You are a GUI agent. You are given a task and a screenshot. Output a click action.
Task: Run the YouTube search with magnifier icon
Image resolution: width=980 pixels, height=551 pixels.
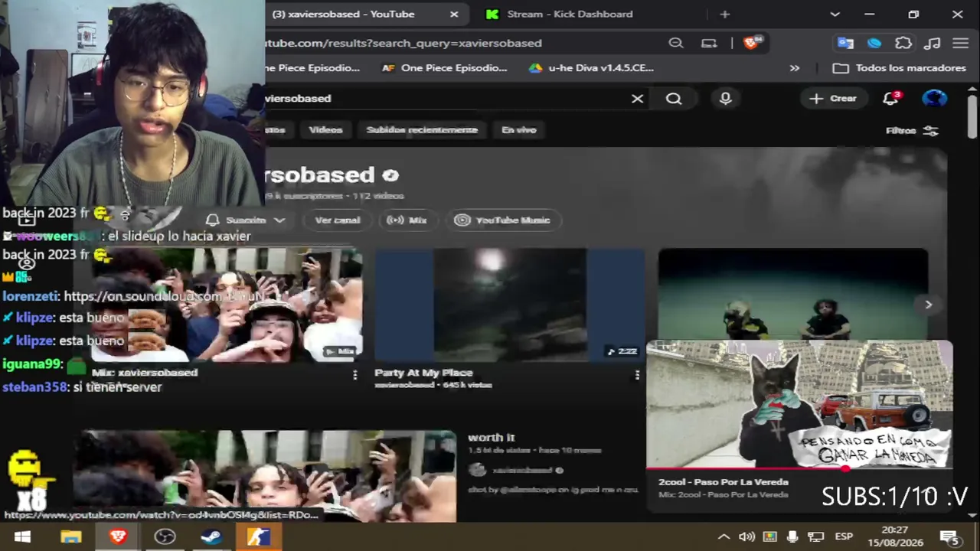[674, 99]
